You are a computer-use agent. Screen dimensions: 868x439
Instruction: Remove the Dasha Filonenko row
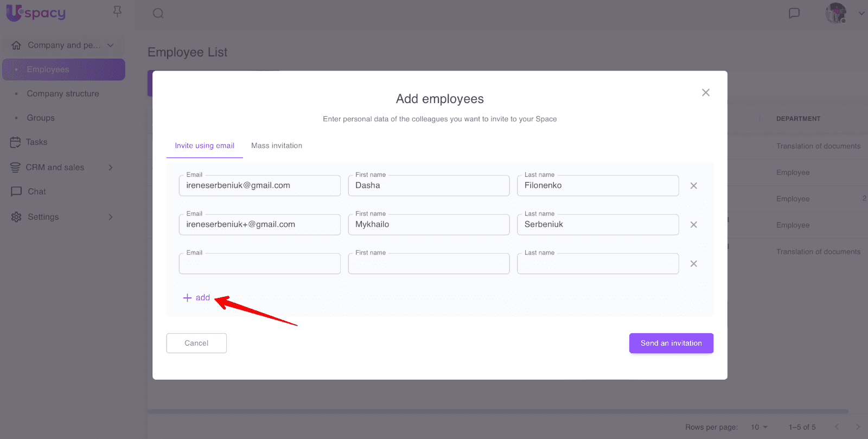pos(693,186)
